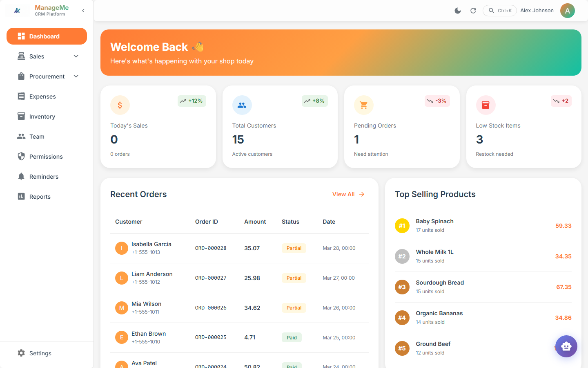Open the Sales section icon in sidebar
The height and width of the screenshot is (368, 588).
[21, 56]
